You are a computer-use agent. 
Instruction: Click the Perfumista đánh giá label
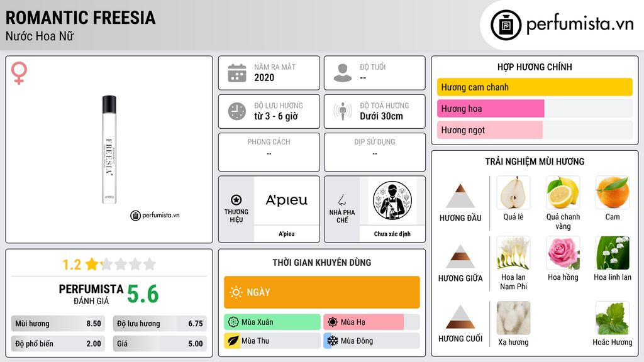(x=91, y=294)
